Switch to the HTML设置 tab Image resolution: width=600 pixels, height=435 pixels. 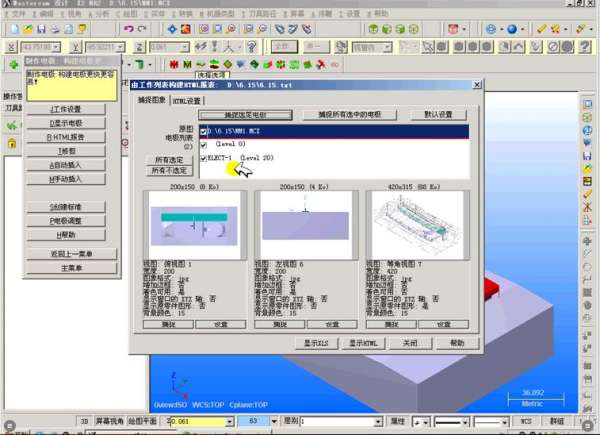click(186, 101)
